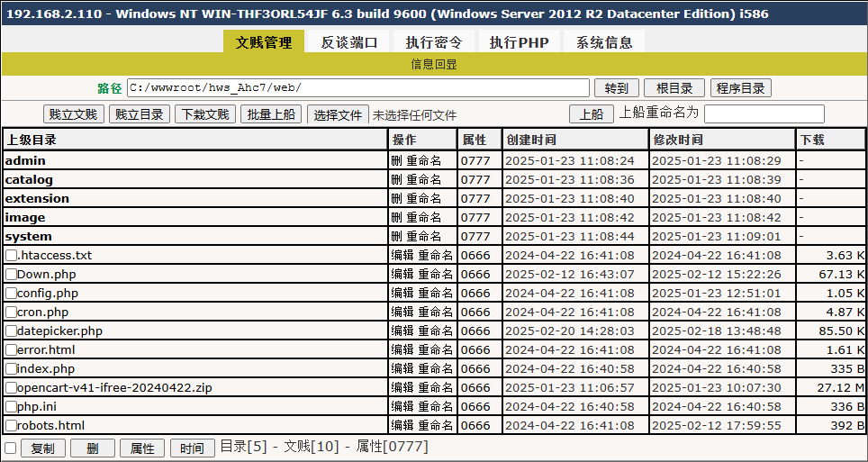Click 重命名 for the image folder
Viewport: 868px width, 462px height.
click(423, 217)
